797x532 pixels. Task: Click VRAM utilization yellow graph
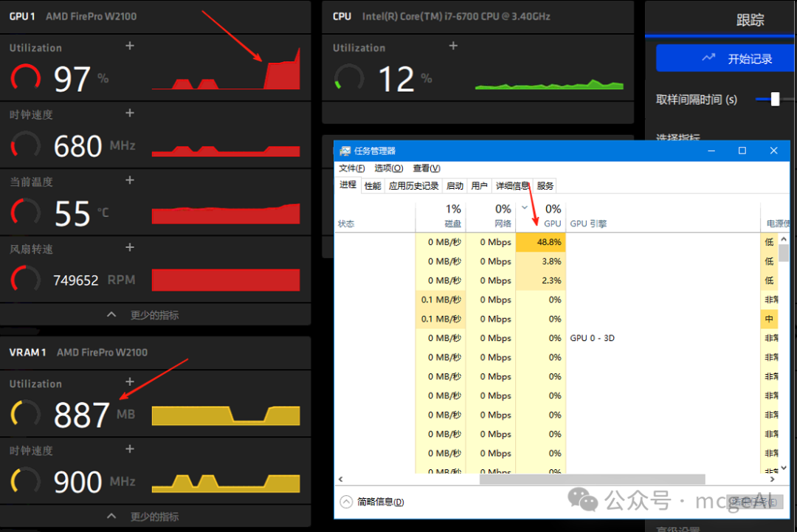click(x=226, y=415)
